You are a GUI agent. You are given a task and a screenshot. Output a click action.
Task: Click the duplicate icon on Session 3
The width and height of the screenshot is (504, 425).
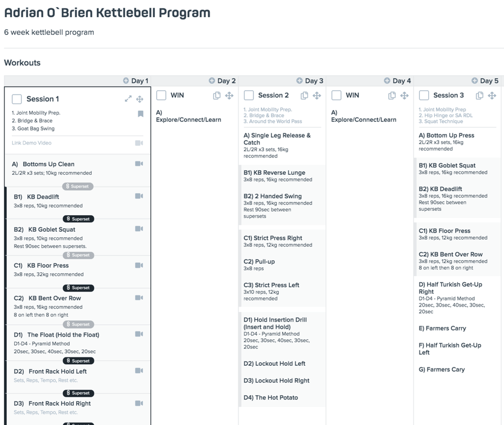point(480,96)
